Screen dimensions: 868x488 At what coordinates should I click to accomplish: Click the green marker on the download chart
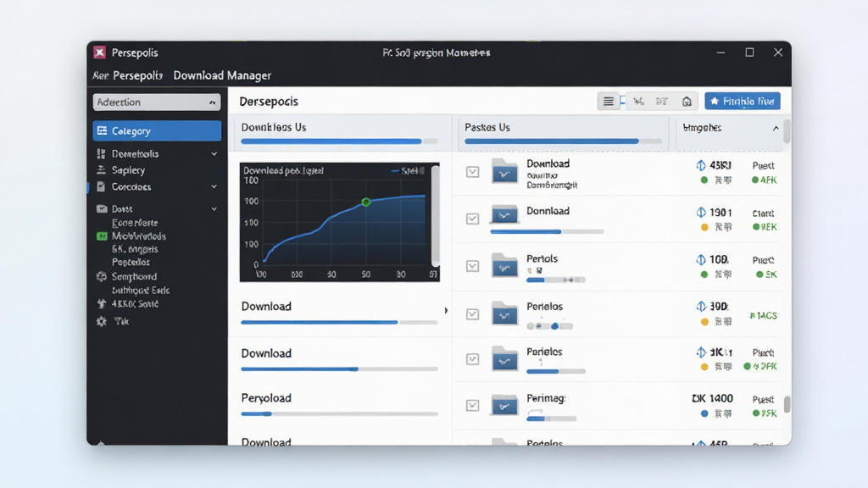[365, 202]
